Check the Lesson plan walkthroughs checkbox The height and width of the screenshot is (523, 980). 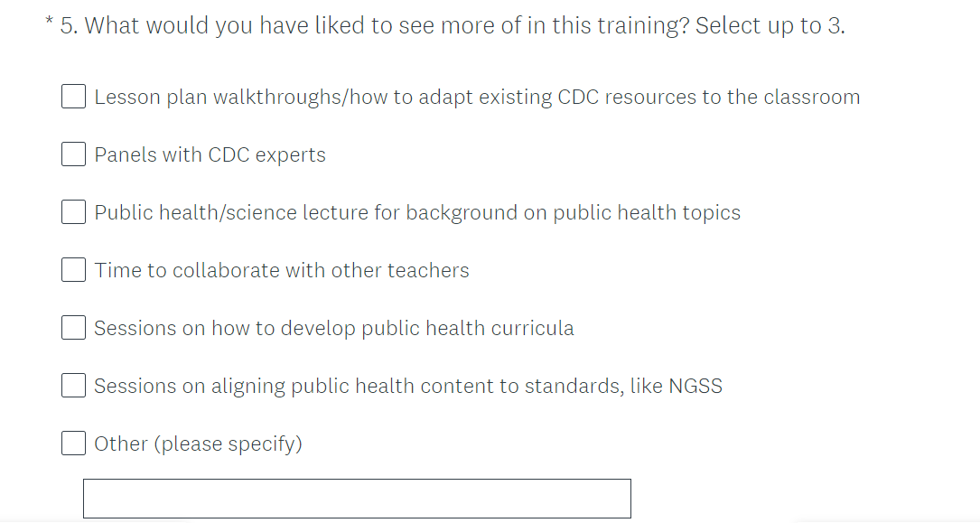[x=74, y=97]
